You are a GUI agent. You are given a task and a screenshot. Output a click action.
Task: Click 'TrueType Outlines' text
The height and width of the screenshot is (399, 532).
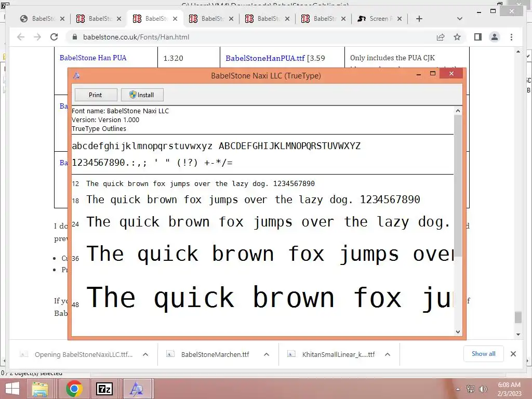pos(99,129)
